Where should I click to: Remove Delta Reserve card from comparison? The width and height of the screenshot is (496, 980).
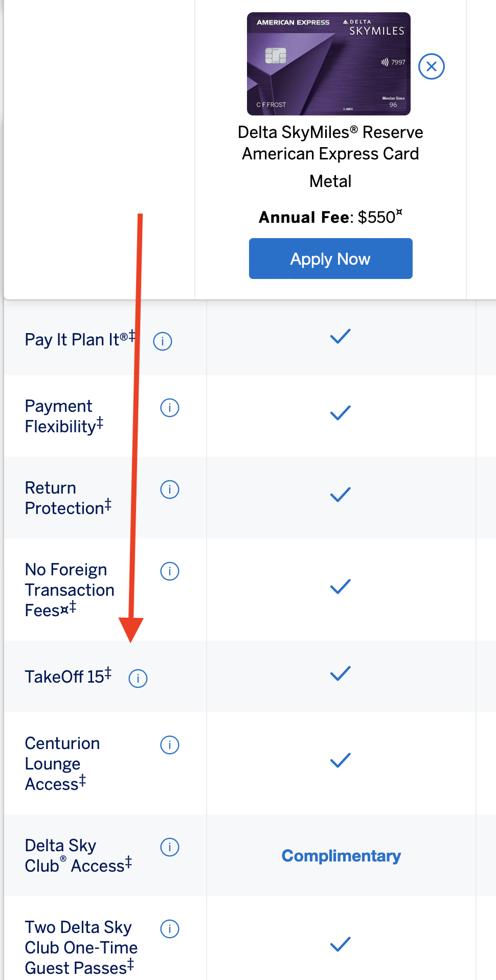pyautogui.click(x=432, y=66)
